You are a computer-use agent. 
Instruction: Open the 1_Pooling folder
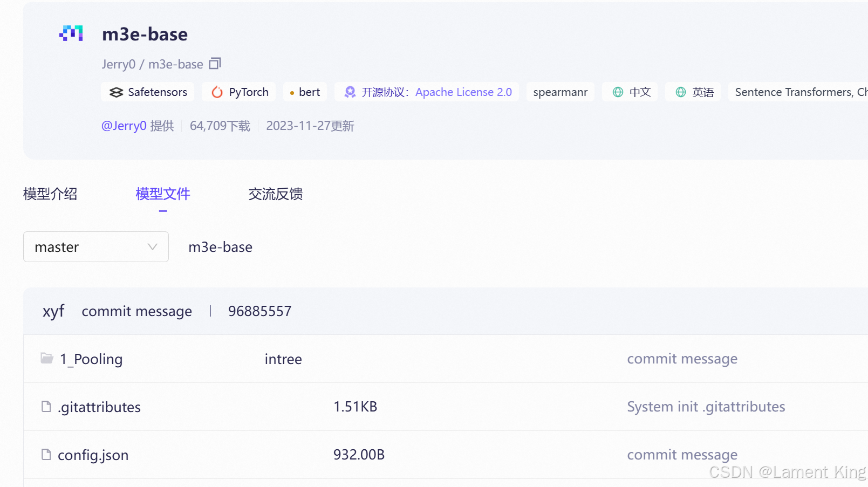pos(91,359)
